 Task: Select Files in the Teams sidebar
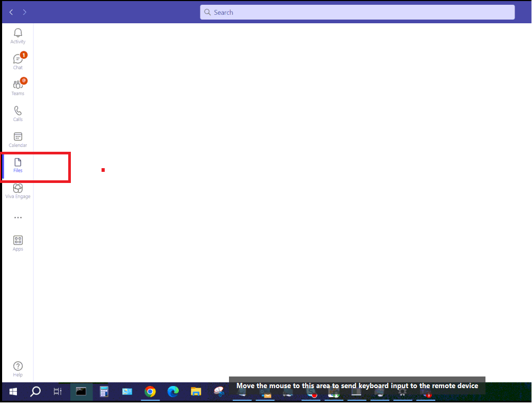[x=17, y=166]
